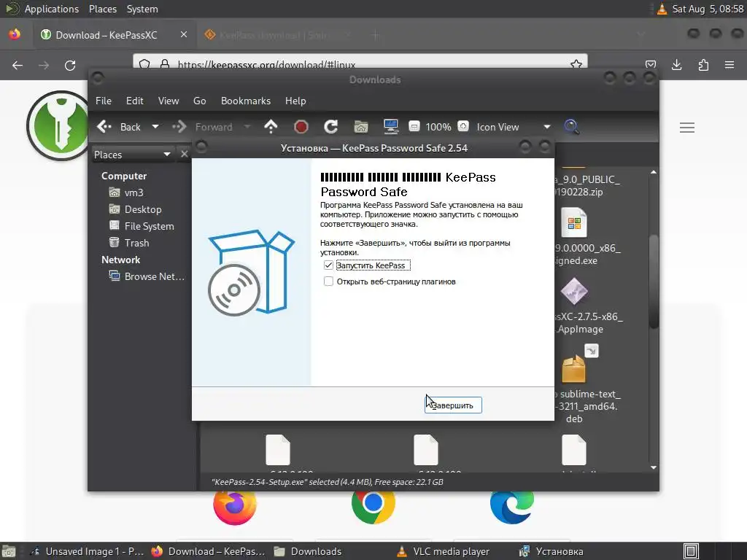Click the Search magnifier icon in file manager
The image size is (747, 560).
571,127
